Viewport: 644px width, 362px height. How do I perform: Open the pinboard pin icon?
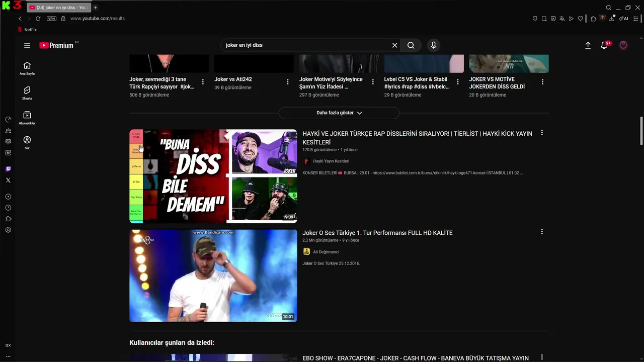(535, 19)
